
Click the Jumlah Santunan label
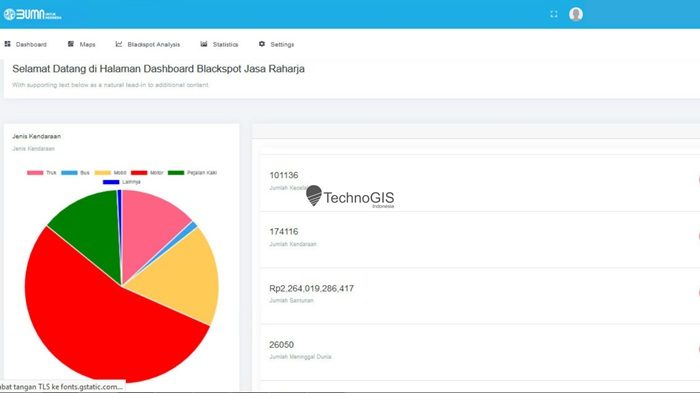[x=292, y=301]
